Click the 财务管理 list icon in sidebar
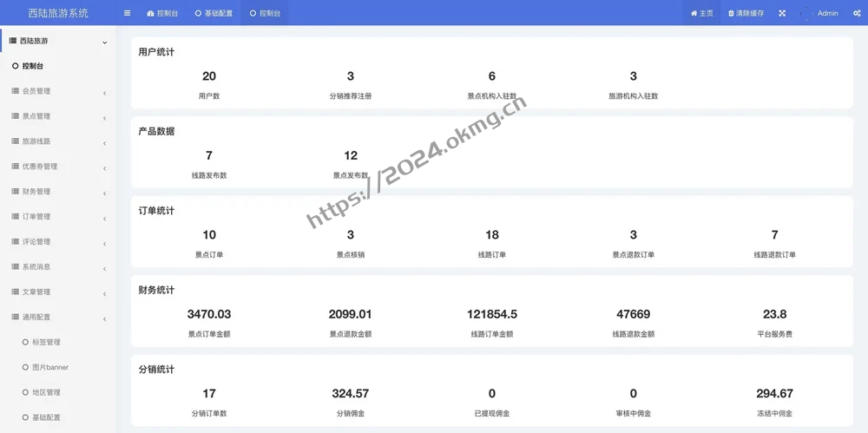Screen dimensions: 868x433 [x=15, y=191]
